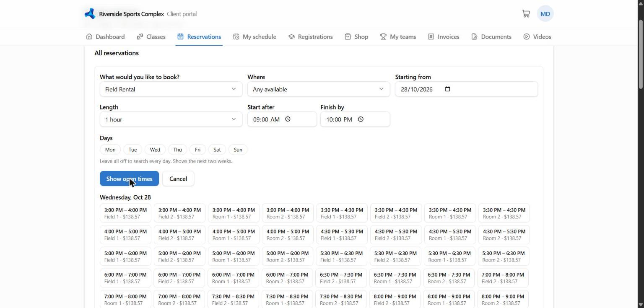This screenshot has width=644, height=308.
Task: Toggle the Fri day filter
Action: coord(197,150)
